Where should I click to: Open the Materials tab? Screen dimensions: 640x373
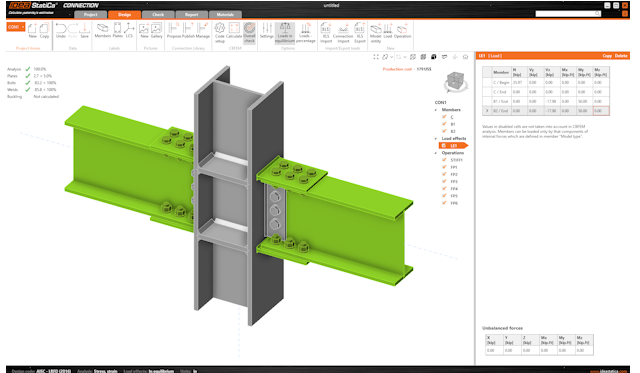coord(225,15)
